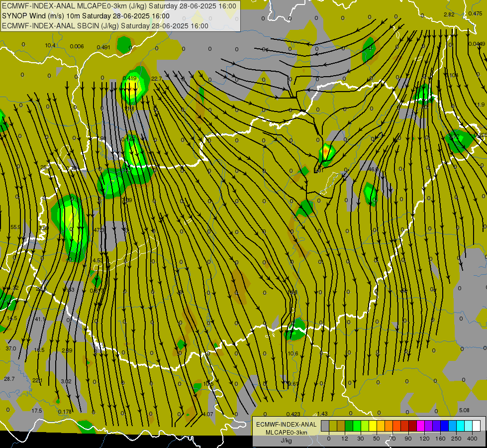The image size is (487, 448).
Task: Click the map value 4.53
Action: tap(97, 260)
